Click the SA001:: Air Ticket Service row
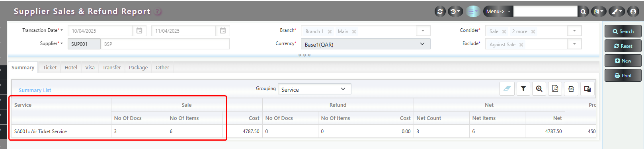Image resolution: width=644 pixels, height=149 pixels. click(x=303, y=131)
